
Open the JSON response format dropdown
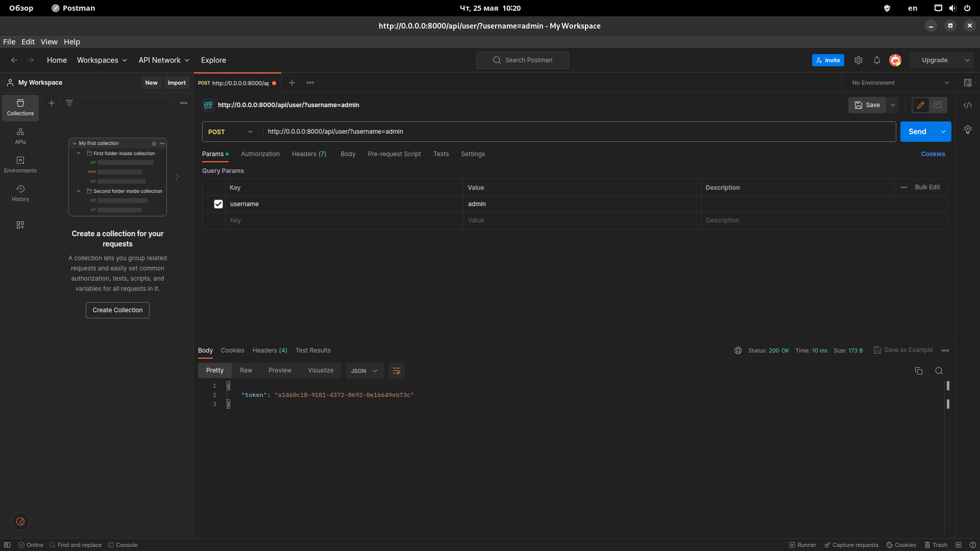coord(364,371)
